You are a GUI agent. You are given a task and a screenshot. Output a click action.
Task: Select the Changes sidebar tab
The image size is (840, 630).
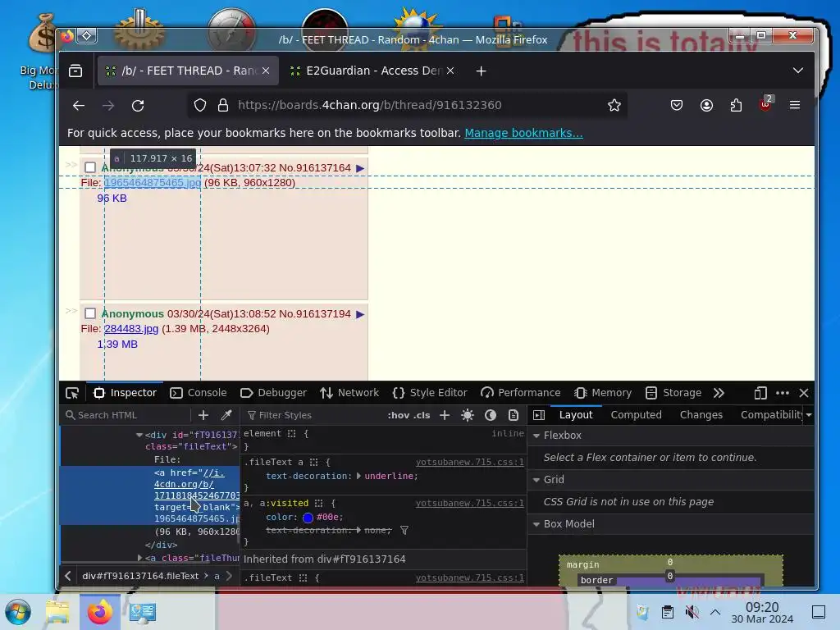pos(701,415)
